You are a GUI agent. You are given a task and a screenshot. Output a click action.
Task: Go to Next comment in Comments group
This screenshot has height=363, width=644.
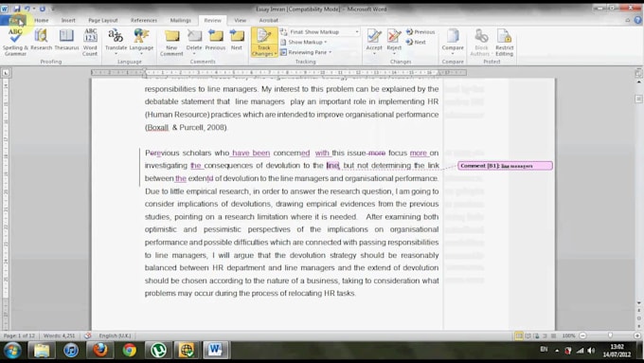tap(237, 41)
